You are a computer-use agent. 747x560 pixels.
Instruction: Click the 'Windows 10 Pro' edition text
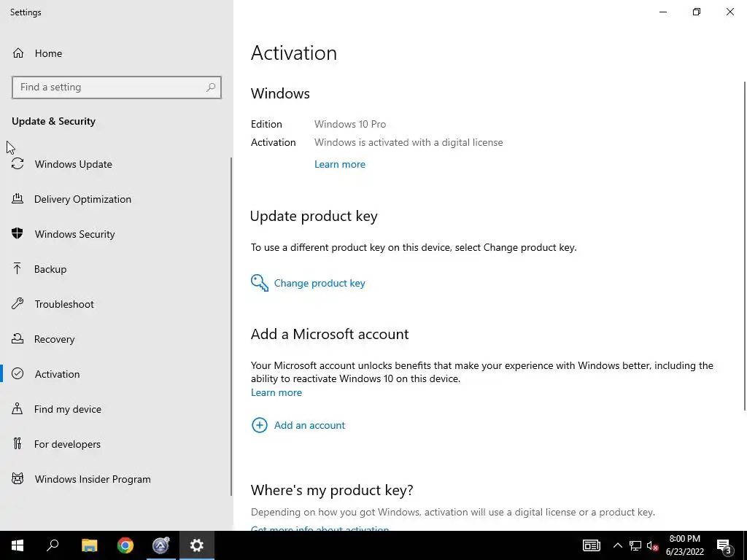pyautogui.click(x=350, y=124)
